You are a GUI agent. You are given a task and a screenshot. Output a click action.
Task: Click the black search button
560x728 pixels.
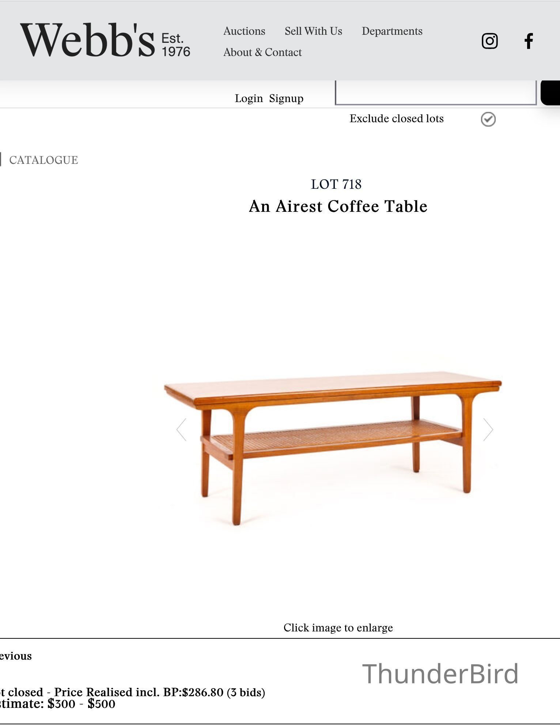point(550,93)
